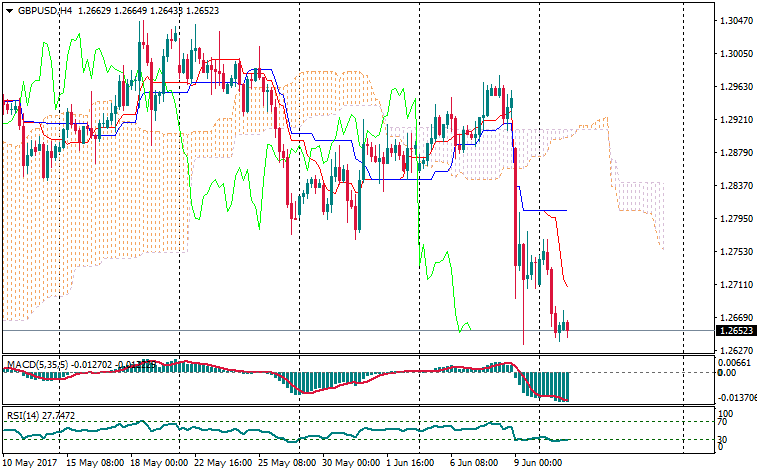757x474 pixels.
Task: Click the MACD 0.00661 scale label
Action: pyautogui.click(x=735, y=362)
